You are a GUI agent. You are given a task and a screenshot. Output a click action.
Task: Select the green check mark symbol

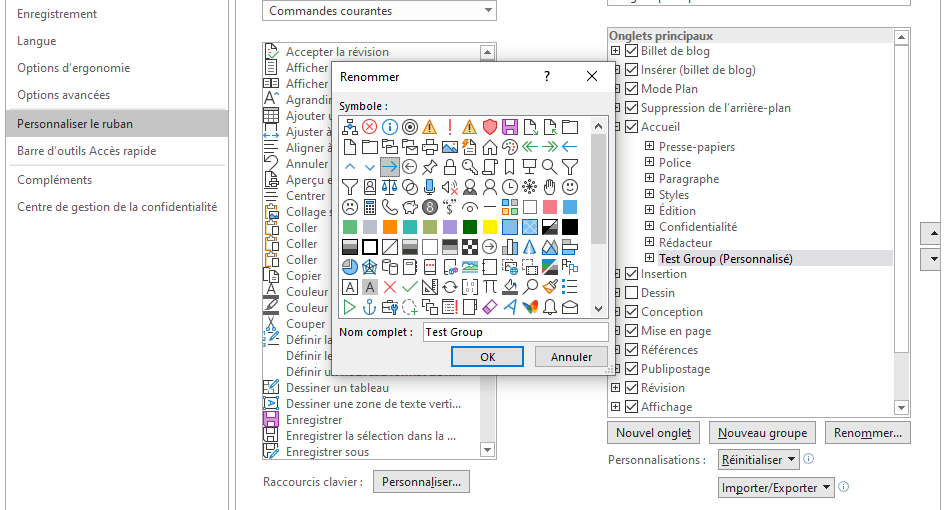(x=409, y=287)
